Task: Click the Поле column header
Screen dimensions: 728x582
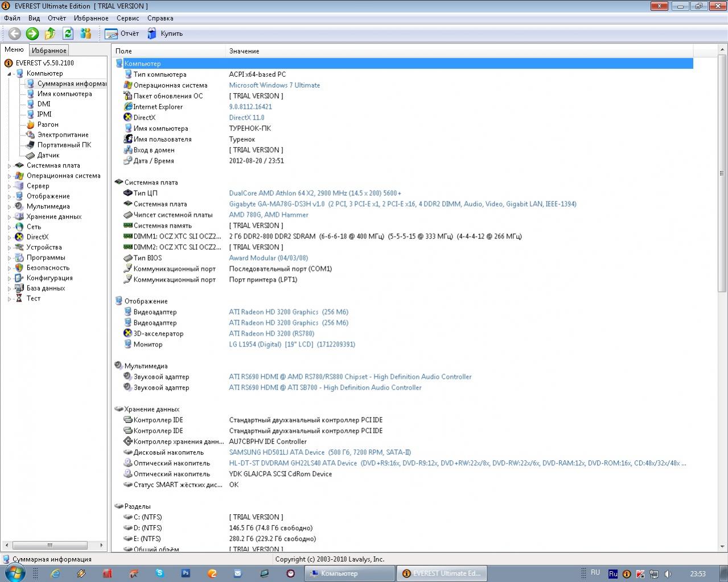Action: pos(168,51)
